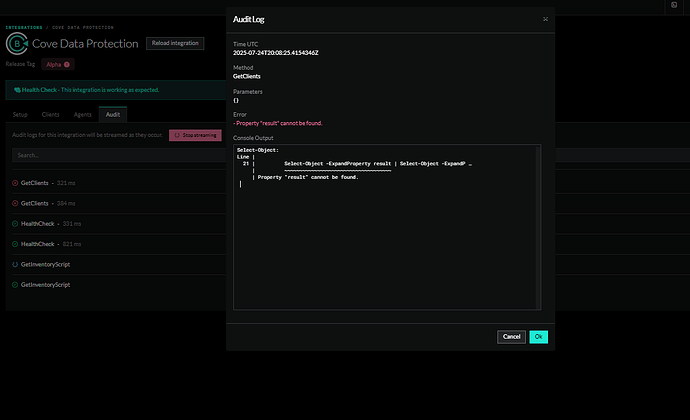Open the Agents tab
The image size is (690, 420).
82,114
